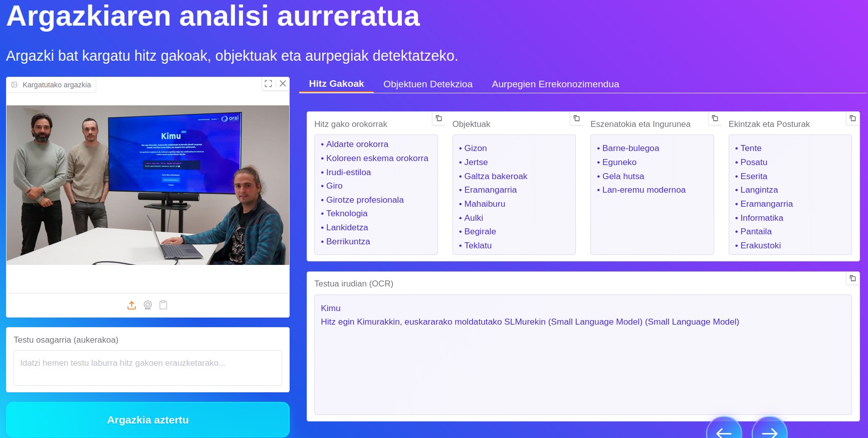Viewport: 868px width, 438px height.
Task: Select the keyword Koloreen eskema orokorra
Action: point(377,158)
